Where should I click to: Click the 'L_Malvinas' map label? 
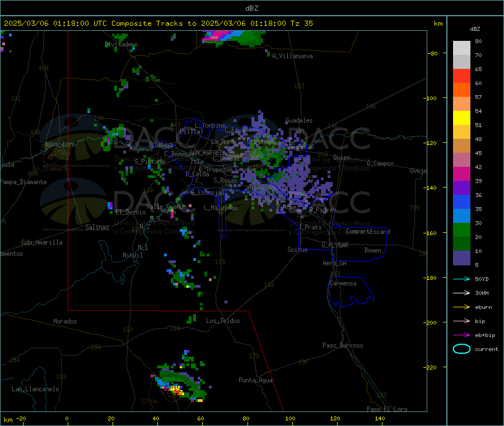point(221,208)
